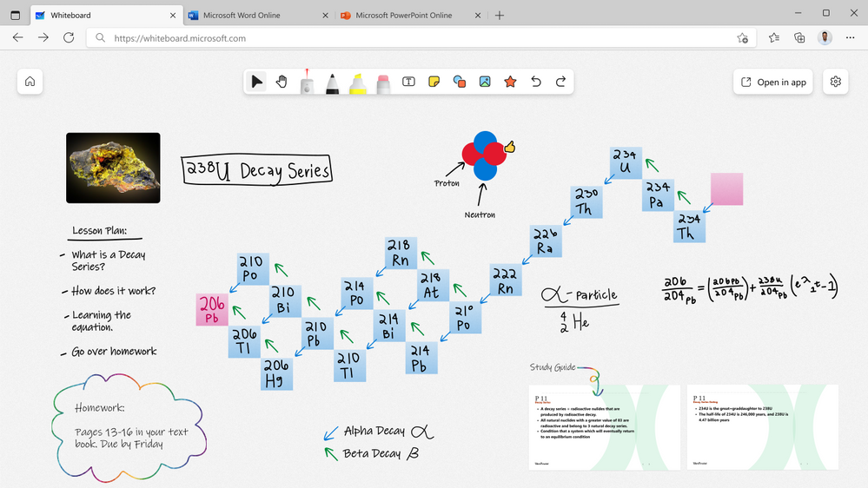Open browser Settings and more menu

pos(851,37)
